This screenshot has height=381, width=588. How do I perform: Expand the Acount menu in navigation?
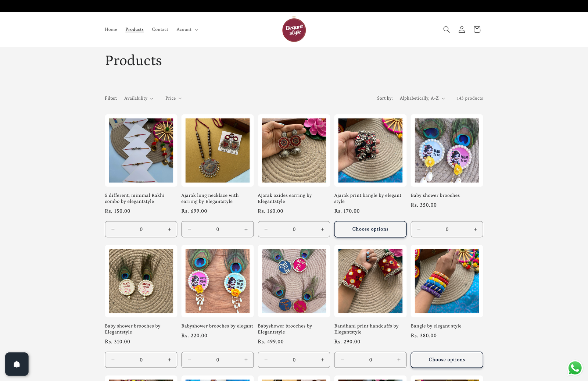coord(187,29)
